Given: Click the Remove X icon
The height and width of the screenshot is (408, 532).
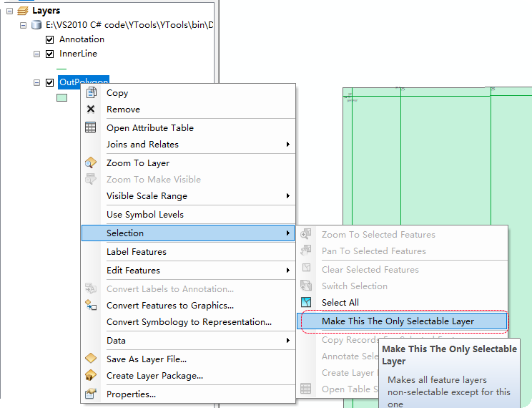Looking at the screenshot, I should click(x=91, y=110).
